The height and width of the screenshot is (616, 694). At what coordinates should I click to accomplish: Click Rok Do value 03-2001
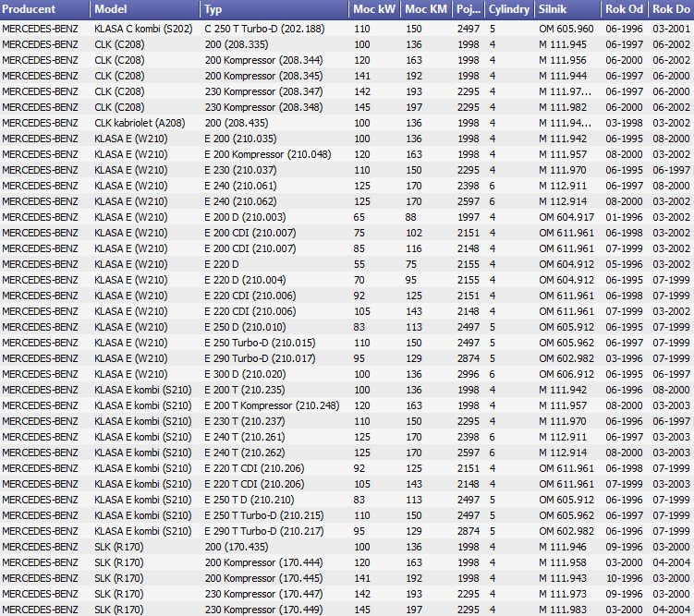pyautogui.click(x=672, y=29)
